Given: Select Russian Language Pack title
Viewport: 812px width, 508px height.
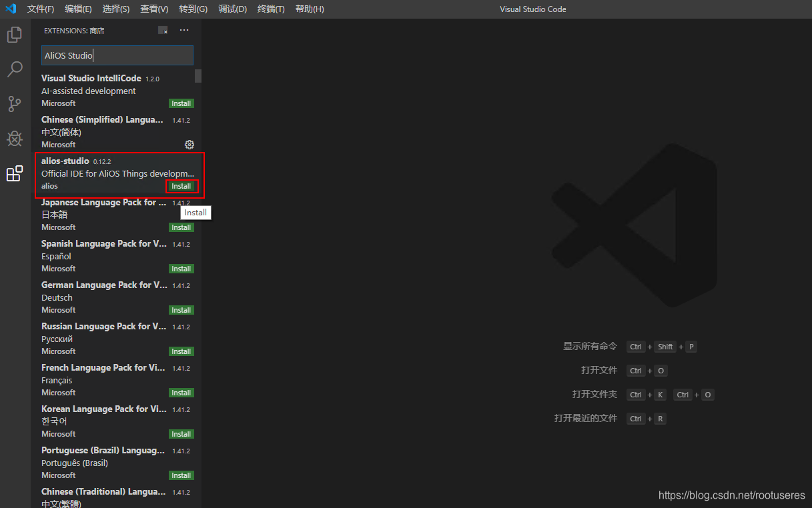Looking at the screenshot, I should (x=104, y=326).
